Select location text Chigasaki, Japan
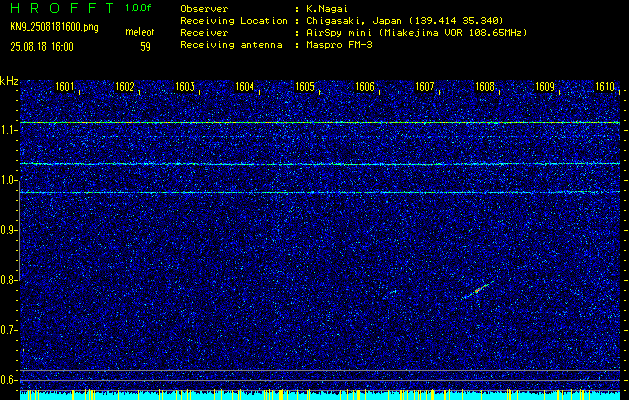Viewport: 629px width, 400px height. [x=353, y=21]
